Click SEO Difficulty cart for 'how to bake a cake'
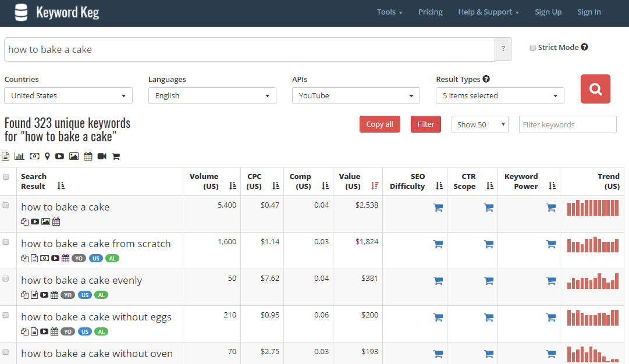The image size is (629, 364). [x=438, y=208]
